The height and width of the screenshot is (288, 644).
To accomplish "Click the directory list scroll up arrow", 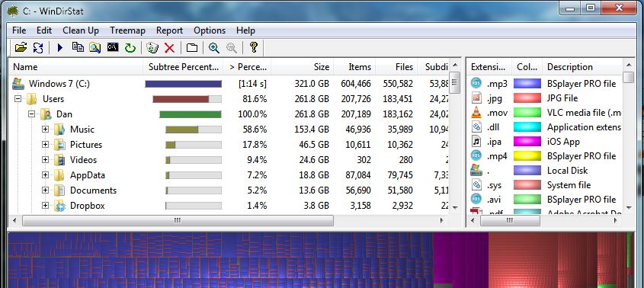I will 455,66.
